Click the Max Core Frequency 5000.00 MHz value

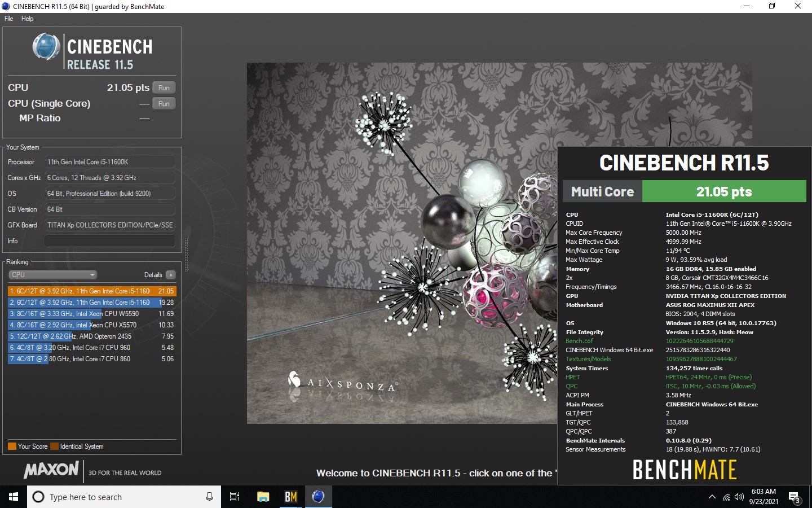pos(683,233)
